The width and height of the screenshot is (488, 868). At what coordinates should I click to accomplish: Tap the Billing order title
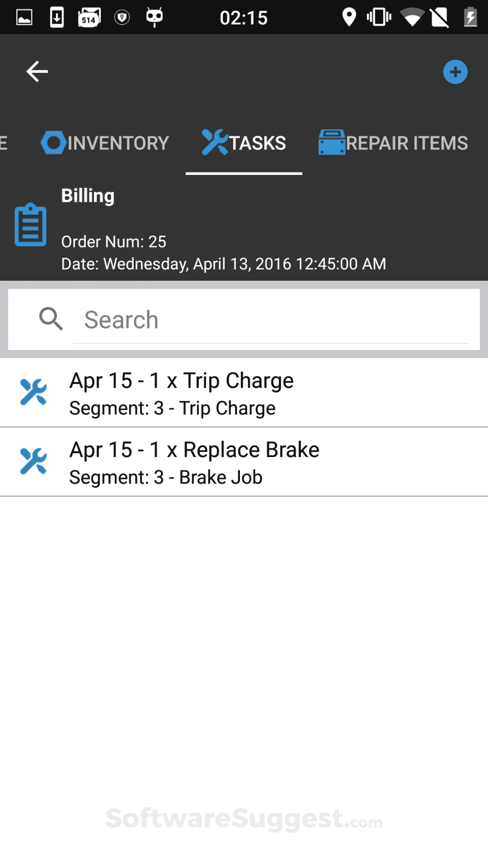[x=88, y=196]
